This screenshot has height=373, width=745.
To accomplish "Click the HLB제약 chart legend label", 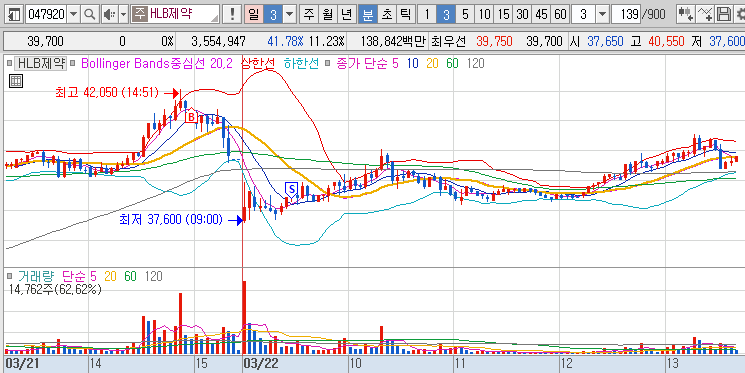I will pos(41,63).
